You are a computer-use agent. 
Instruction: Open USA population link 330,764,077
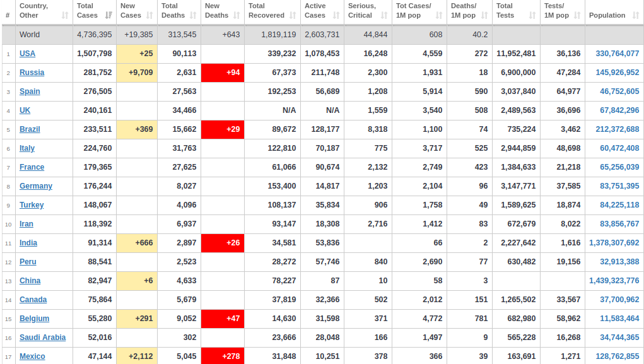(x=618, y=54)
